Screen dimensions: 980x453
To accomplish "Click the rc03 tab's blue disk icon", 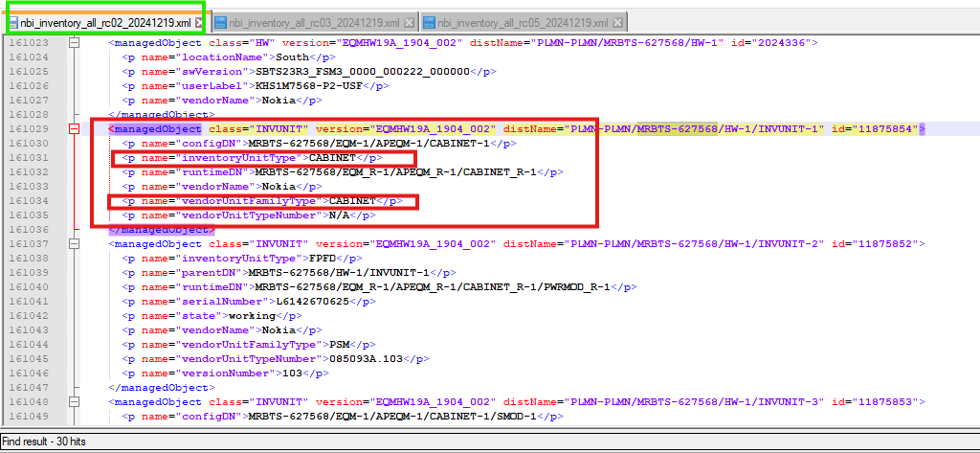I will click(220, 22).
